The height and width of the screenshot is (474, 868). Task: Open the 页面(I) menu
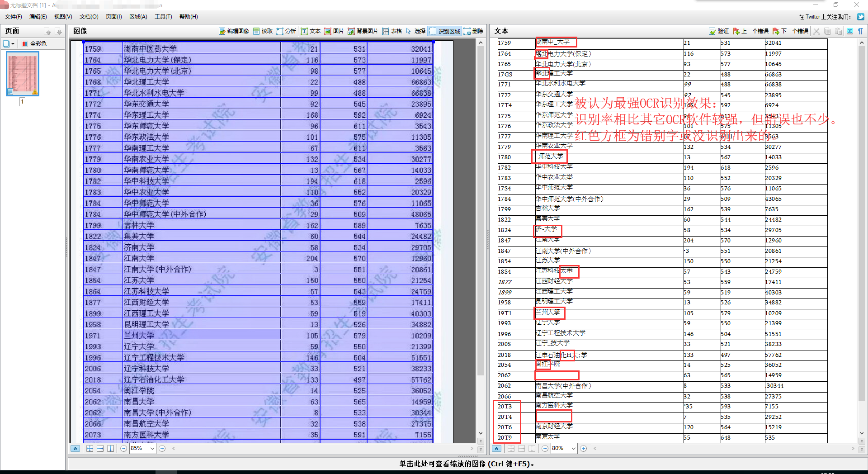(113, 17)
